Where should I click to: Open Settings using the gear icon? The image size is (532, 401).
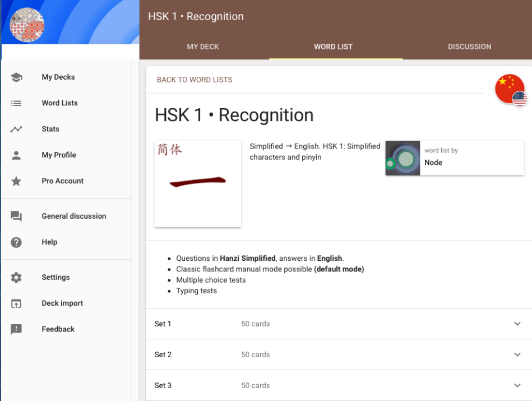[x=16, y=278]
